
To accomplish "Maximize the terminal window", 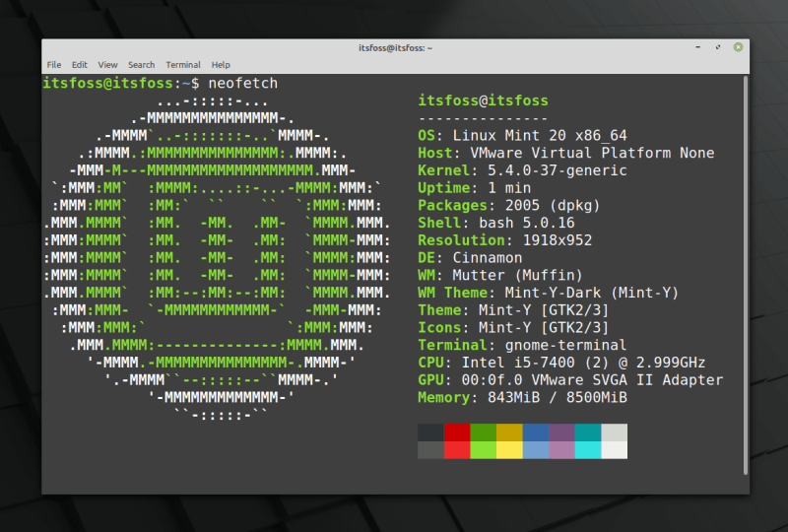I will pos(718,47).
